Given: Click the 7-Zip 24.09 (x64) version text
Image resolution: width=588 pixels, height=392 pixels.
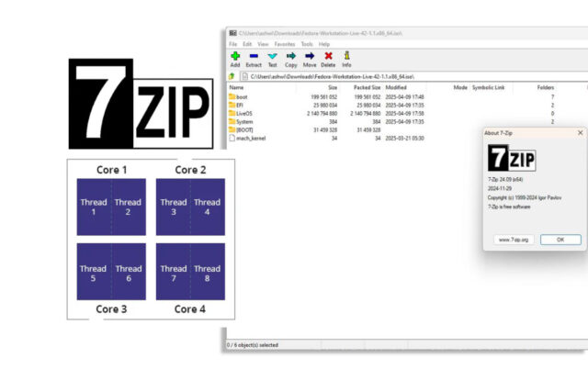Looking at the screenshot, I should click(x=505, y=179).
